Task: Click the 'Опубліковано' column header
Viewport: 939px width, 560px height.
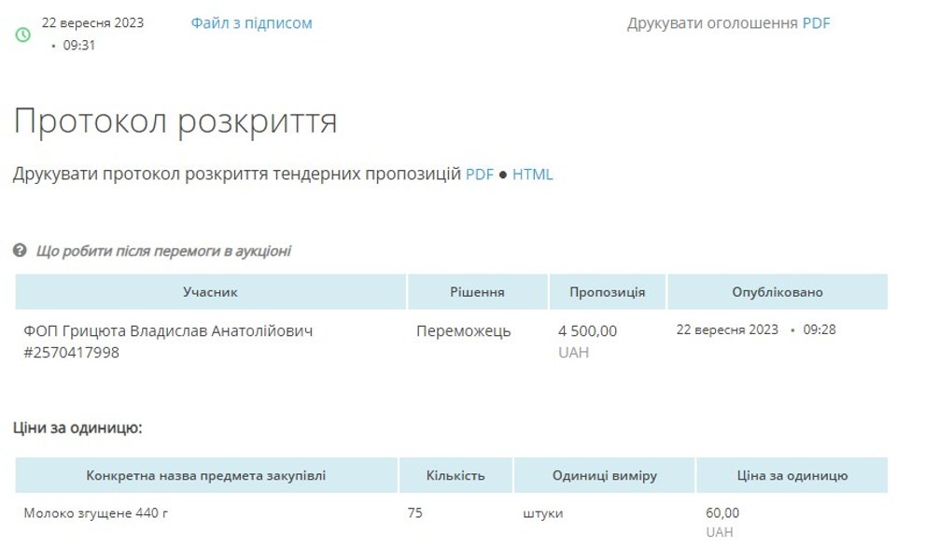Action: tap(777, 292)
